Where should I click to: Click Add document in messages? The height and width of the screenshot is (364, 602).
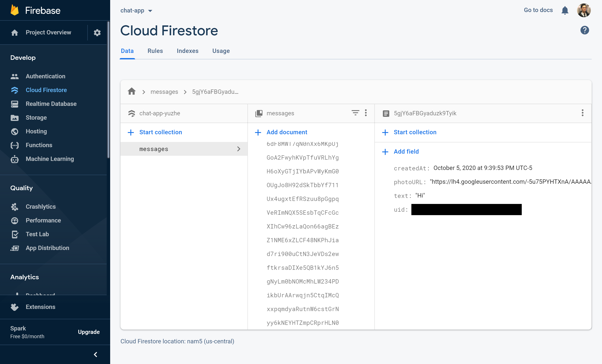pos(287,132)
